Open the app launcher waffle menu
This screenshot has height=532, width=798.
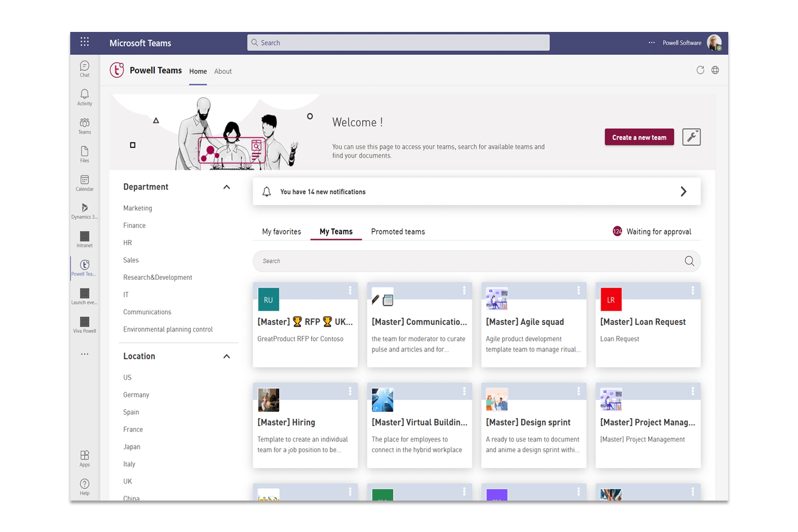(x=84, y=41)
